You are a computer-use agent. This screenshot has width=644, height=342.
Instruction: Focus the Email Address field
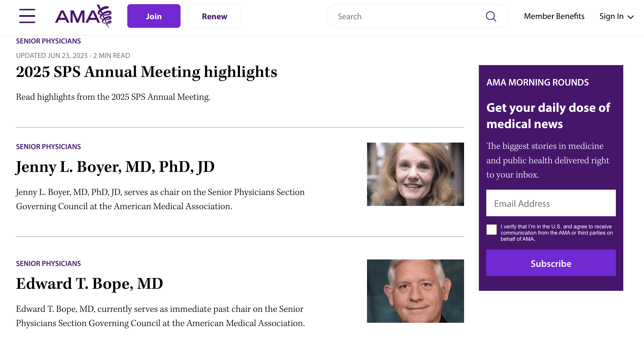click(x=551, y=203)
